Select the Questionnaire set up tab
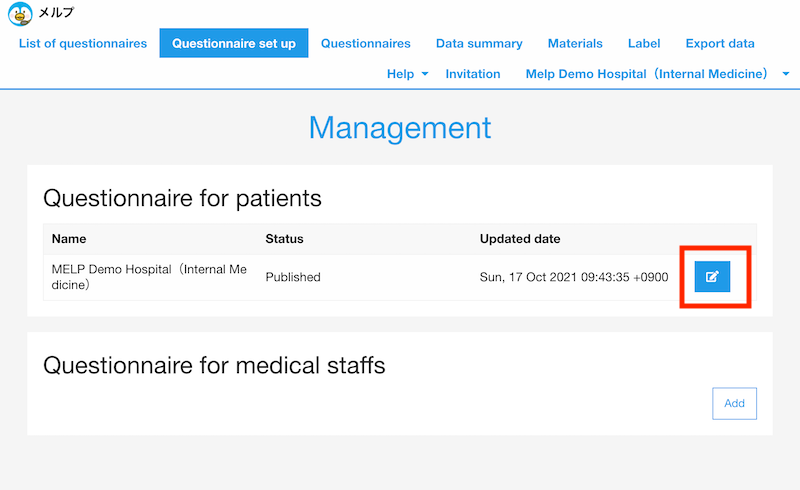This screenshot has width=800, height=490. [234, 43]
